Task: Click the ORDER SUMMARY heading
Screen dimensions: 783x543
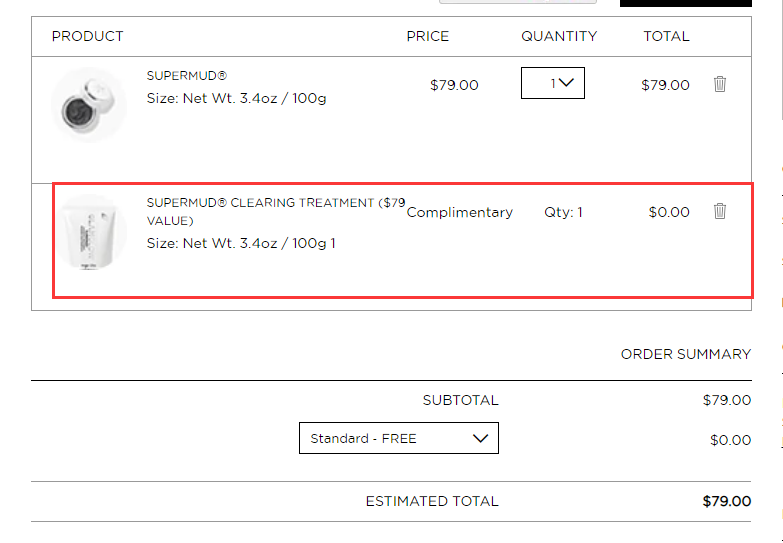Action: pos(686,354)
